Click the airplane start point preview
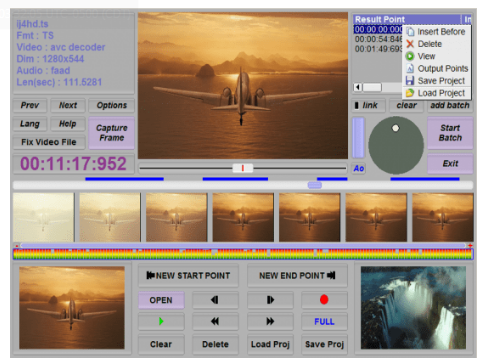Screen dimensions: 484x361 [x=72, y=308]
